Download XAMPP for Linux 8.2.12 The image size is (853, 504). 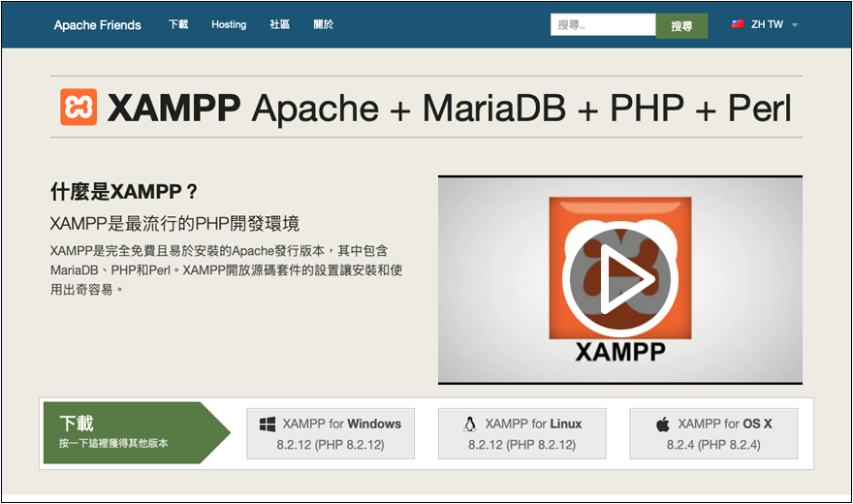point(522,433)
